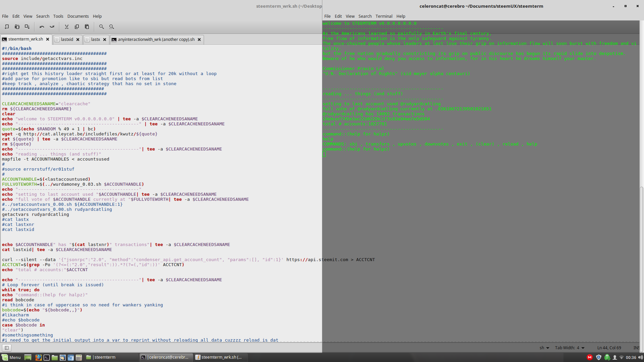Open find with the magnifier icon
644x362 pixels.
pyautogui.click(x=102, y=27)
